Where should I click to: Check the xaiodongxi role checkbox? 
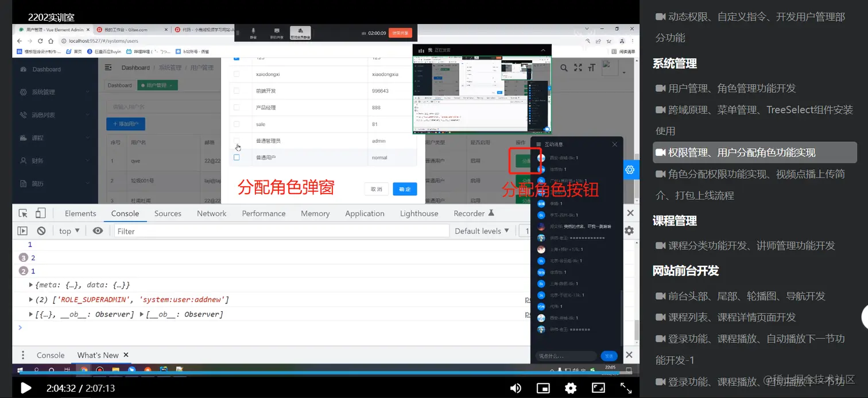pyautogui.click(x=237, y=74)
